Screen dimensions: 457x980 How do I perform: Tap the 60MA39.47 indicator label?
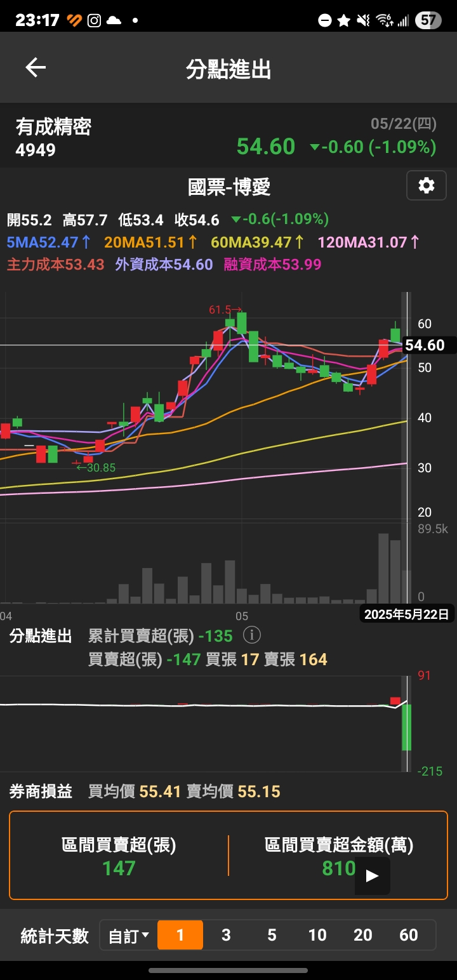(x=258, y=242)
